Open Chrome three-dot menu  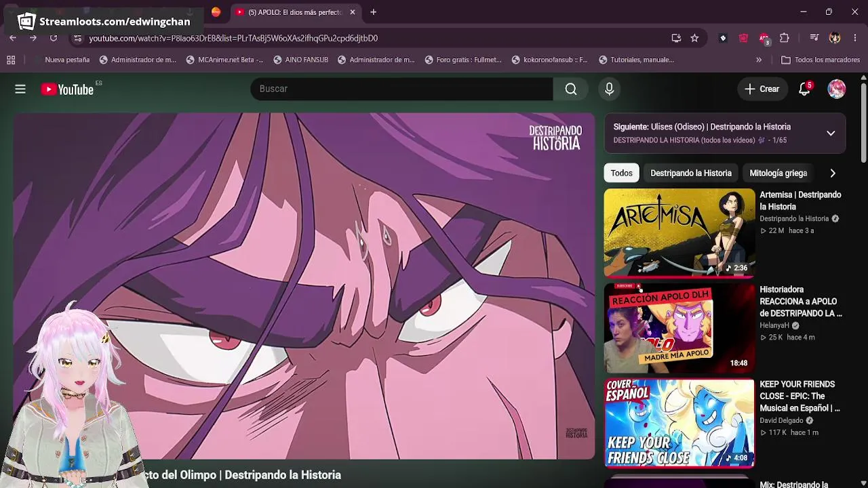point(855,38)
